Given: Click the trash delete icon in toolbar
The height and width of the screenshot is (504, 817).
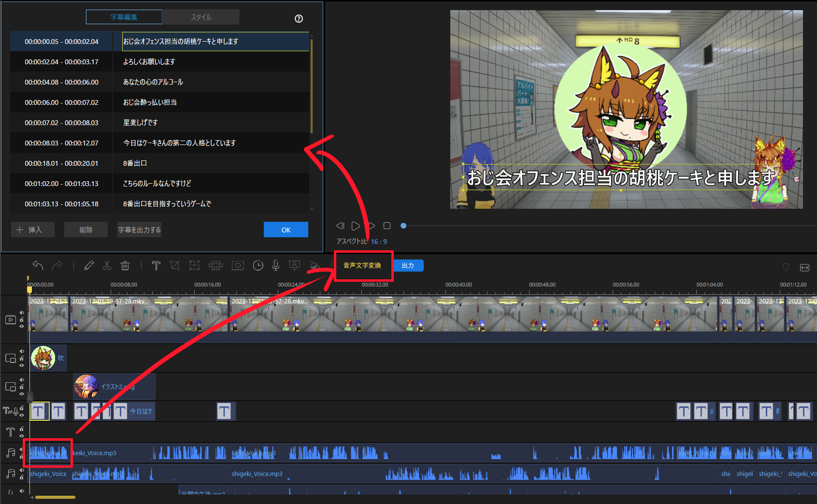Looking at the screenshot, I should click(x=125, y=265).
